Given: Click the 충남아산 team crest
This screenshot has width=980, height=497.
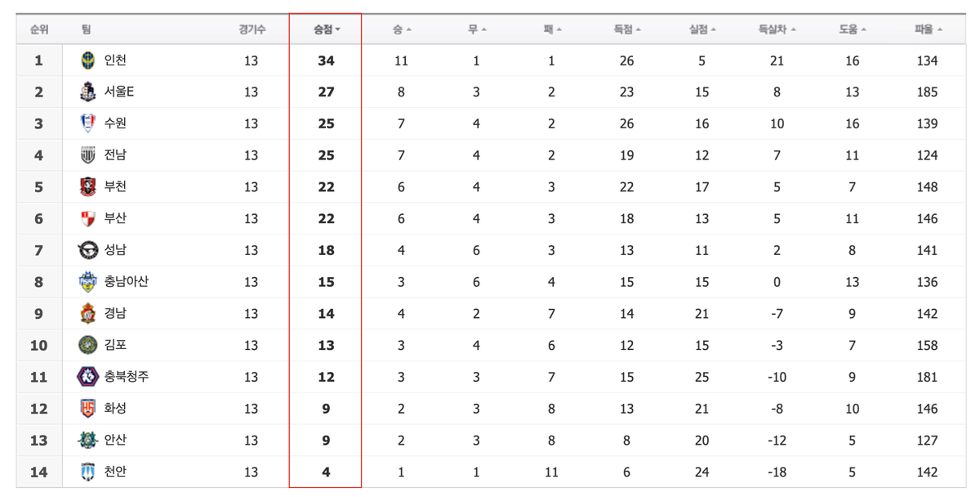Looking at the screenshot, I should click(87, 282).
